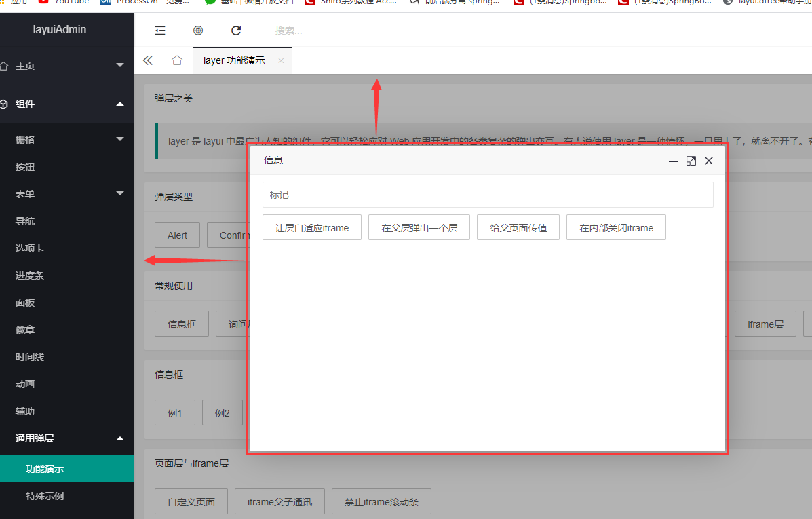Click the 在内部关闭iframe button

616,227
